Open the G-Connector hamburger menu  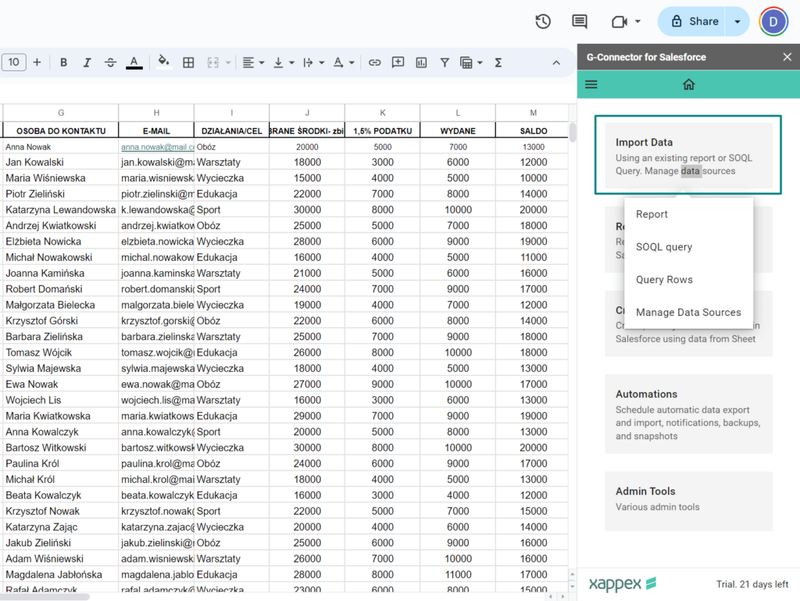(591, 84)
